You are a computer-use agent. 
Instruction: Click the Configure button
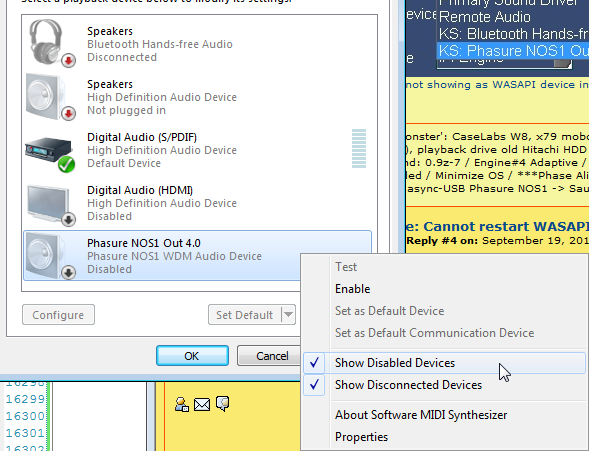point(58,315)
